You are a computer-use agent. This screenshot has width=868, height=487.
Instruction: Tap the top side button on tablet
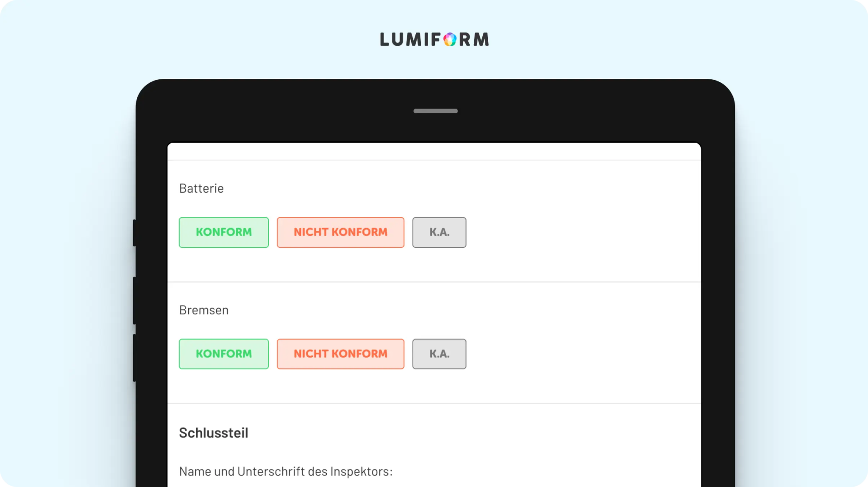[x=134, y=233]
